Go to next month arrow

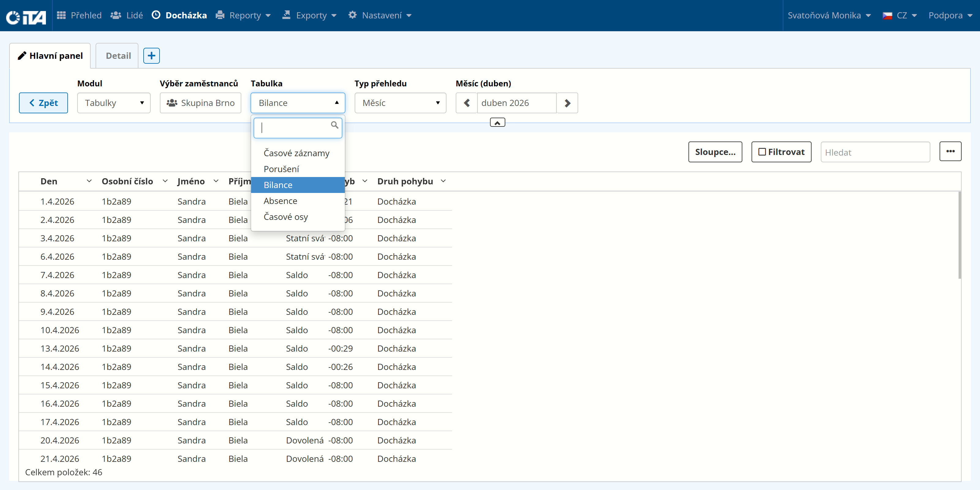click(567, 103)
